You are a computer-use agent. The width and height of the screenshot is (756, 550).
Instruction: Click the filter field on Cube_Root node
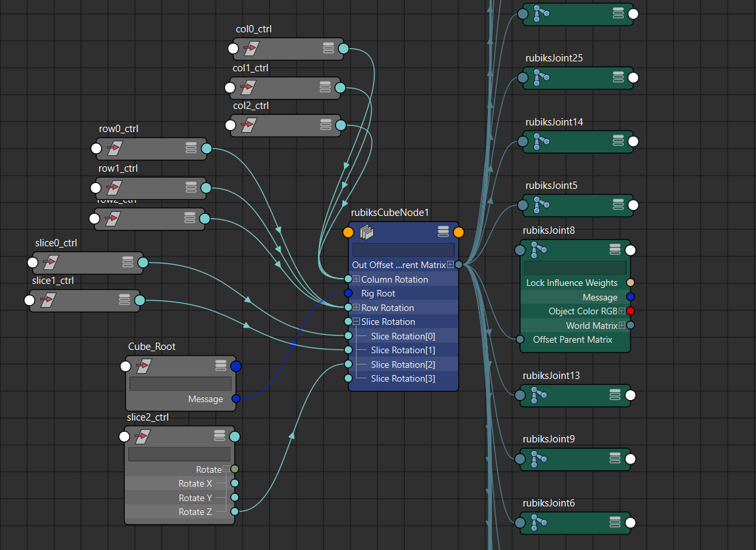[181, 384]
